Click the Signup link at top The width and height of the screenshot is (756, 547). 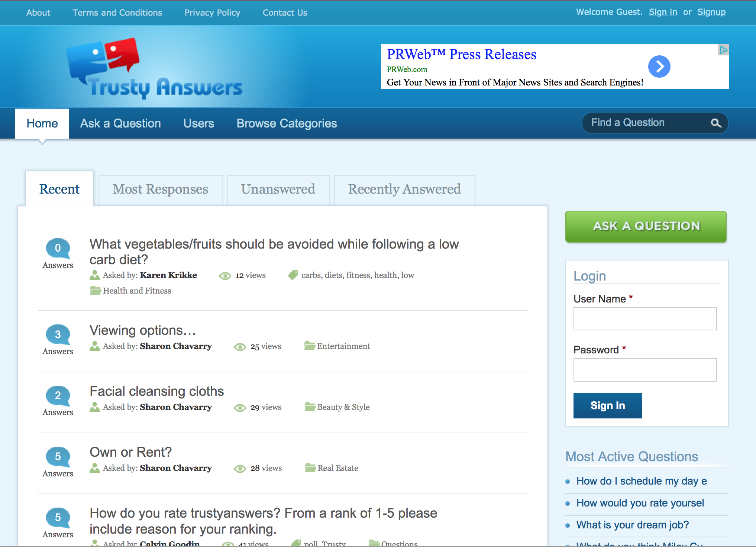pyautogui.click(x=711, y=12)
